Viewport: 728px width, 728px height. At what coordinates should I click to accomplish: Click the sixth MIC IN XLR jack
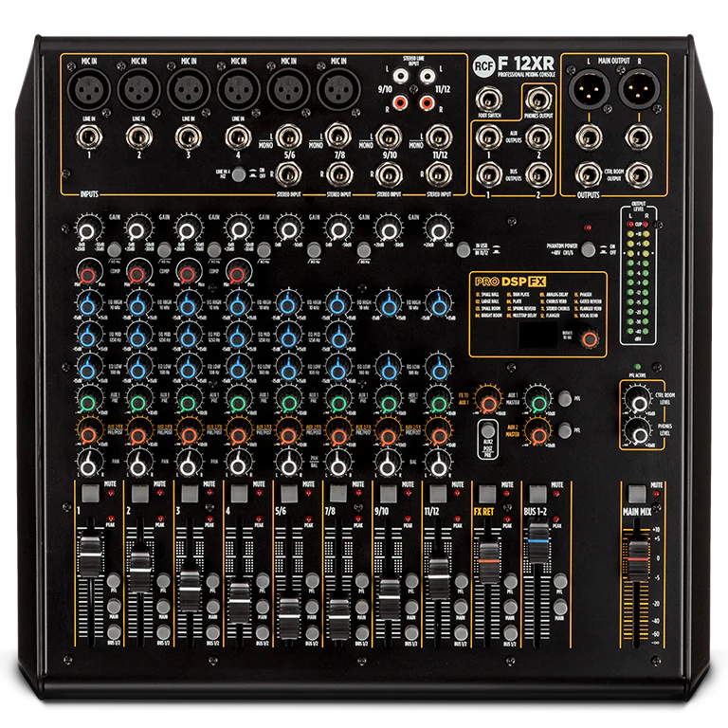pyautogui.click(x=338, y=89)
